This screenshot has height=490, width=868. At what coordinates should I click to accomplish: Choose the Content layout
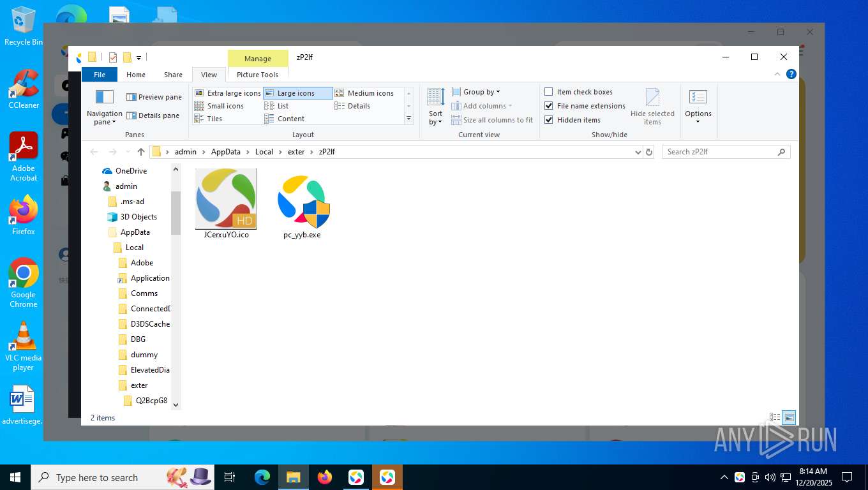click(x=285, y=119)
